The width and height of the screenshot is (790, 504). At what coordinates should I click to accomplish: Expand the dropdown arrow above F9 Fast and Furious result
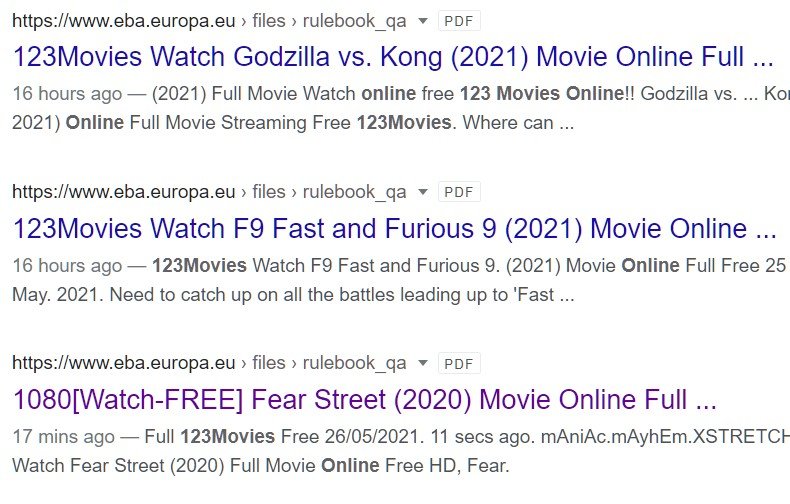(x=423, y=192)
